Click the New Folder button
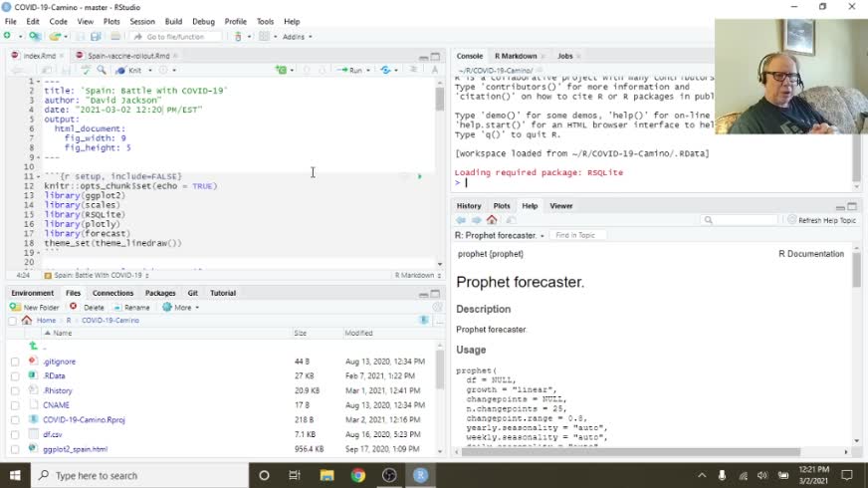The height and width of the screenshot is (488, 868). click(x=34, y=308)
